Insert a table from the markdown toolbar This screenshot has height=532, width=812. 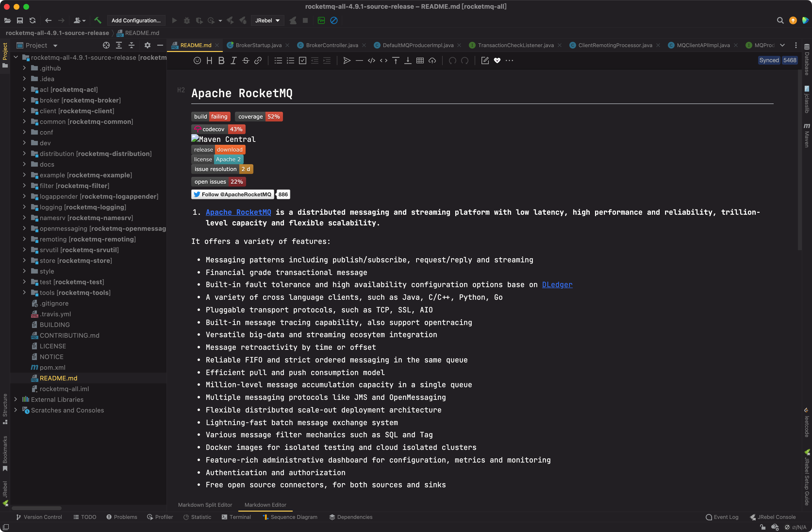pyautogui.click(x=420, y=60)
